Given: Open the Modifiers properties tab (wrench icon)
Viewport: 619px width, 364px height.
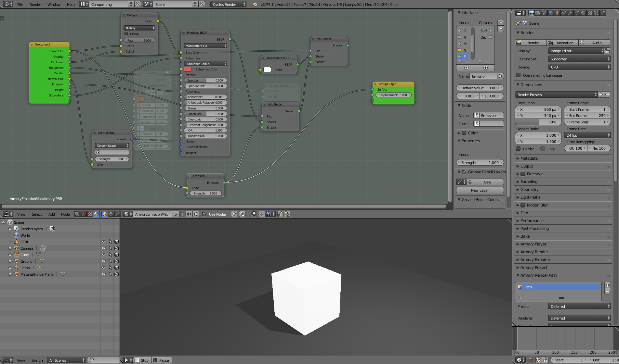Looking at the screenshot, I should point(570,13).
